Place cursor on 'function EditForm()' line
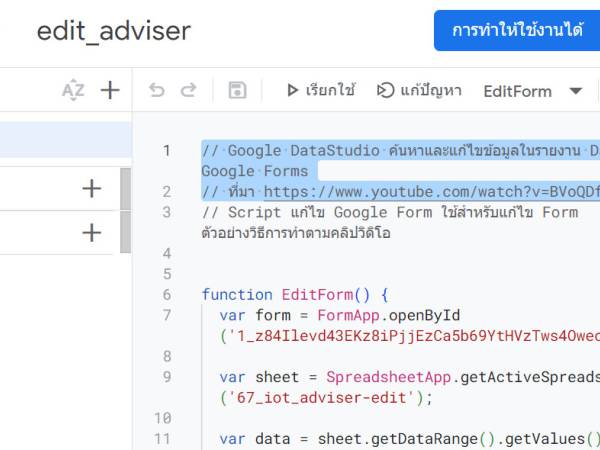The width and height of the screenshot is (600, 450). [x=295, y=295]
